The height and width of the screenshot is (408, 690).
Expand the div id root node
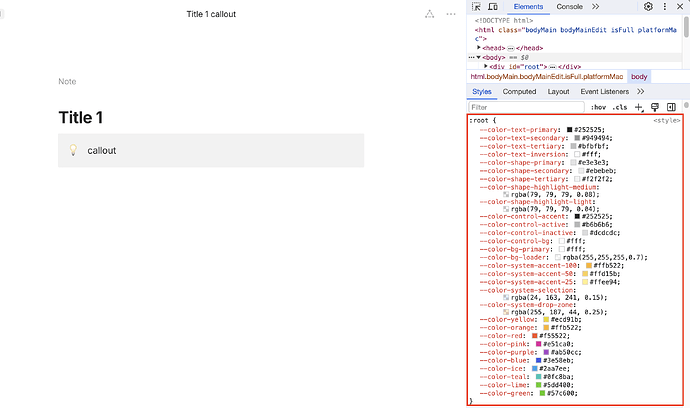tap(486, 66)
